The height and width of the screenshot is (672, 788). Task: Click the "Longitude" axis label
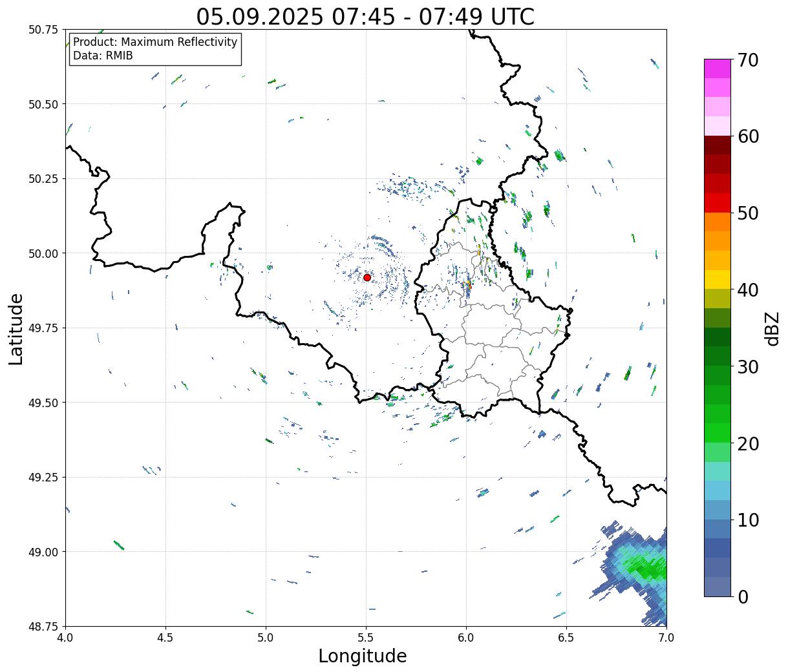point(363,656)
